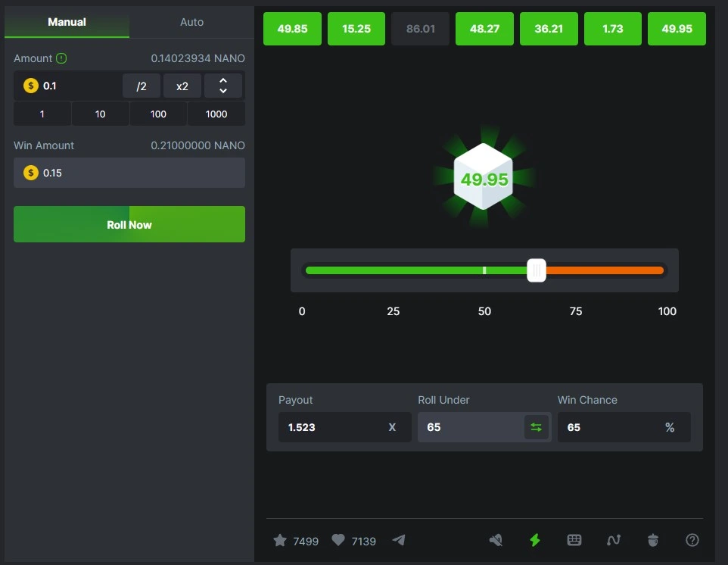Image resolution: width=728 pixels, height=565 pixels.
Task: Open roll history result 49.85
Action: (x=293, y=29)
